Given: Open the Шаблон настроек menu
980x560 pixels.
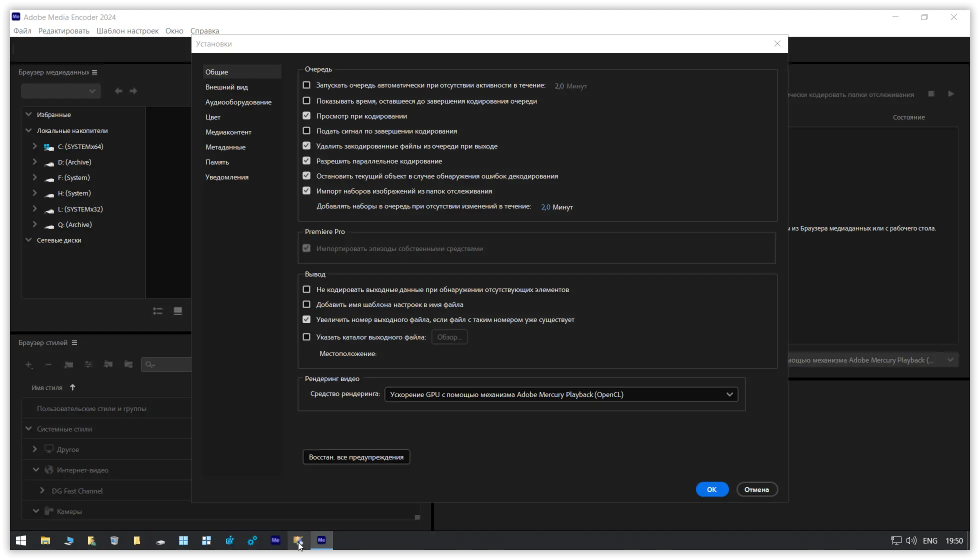Looking at the screenshot, I should pyautogui.click(x=127, y=31).
